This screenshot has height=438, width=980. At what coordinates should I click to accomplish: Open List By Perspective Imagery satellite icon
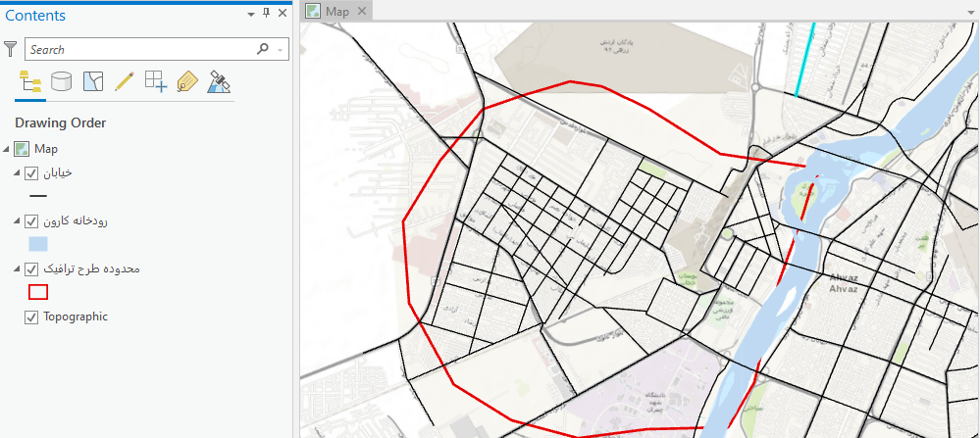click(219, 82)
